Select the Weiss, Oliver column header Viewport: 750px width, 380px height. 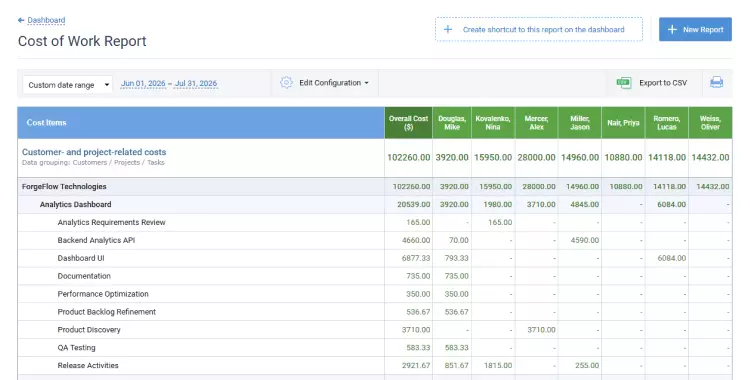710,123
